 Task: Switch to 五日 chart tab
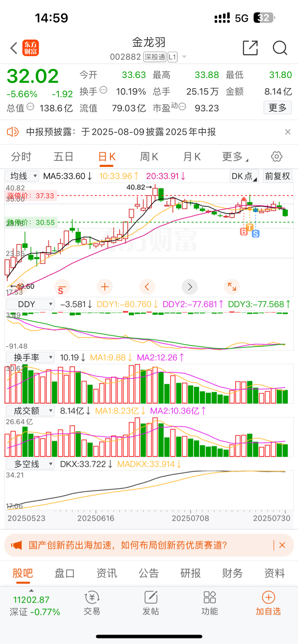pos(64,157)
